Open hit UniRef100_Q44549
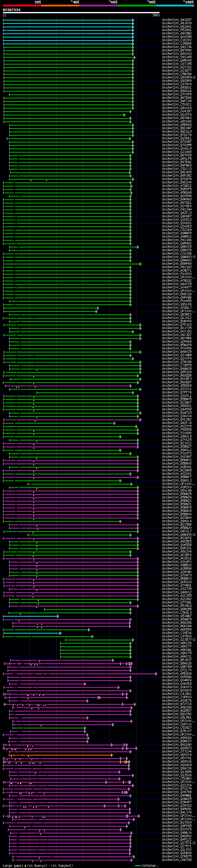The width and height of the screenshot is (197, 868). 177,410
